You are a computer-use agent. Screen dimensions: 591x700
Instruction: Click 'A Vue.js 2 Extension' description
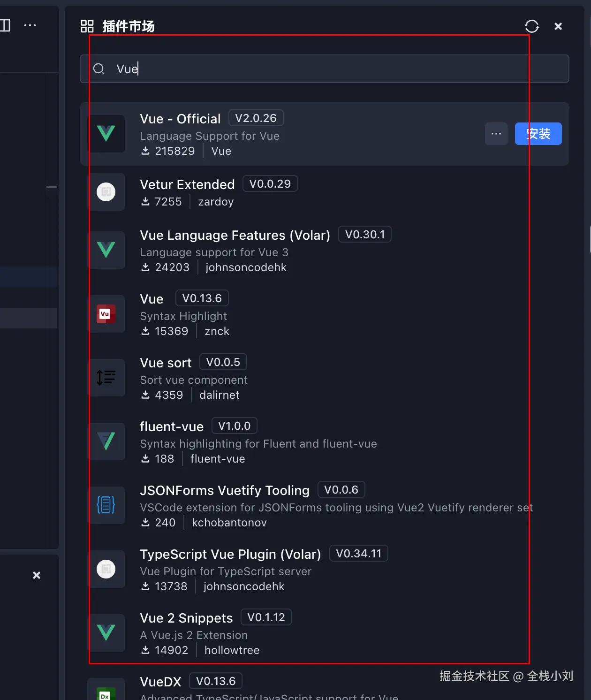coord(194,635)
